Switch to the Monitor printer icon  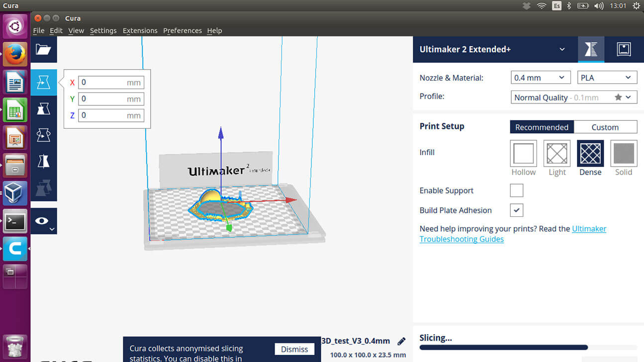pyautogui.click(x=624, y=49)
